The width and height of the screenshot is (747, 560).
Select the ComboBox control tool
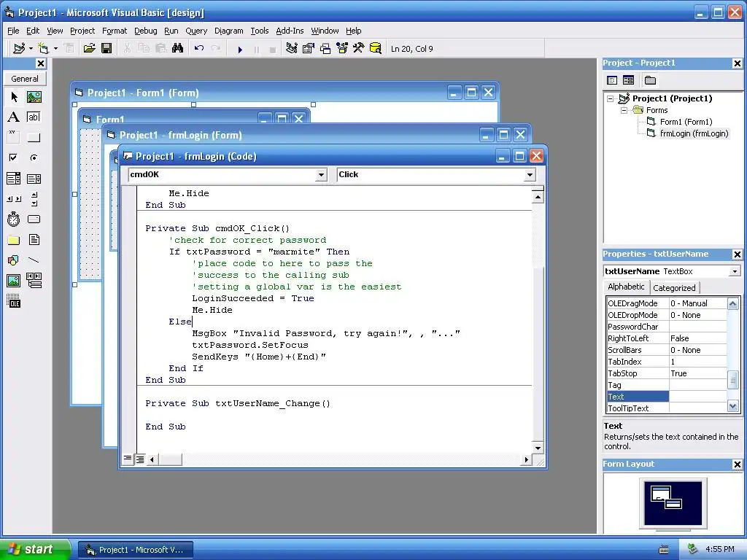click(x=14, y=179)
